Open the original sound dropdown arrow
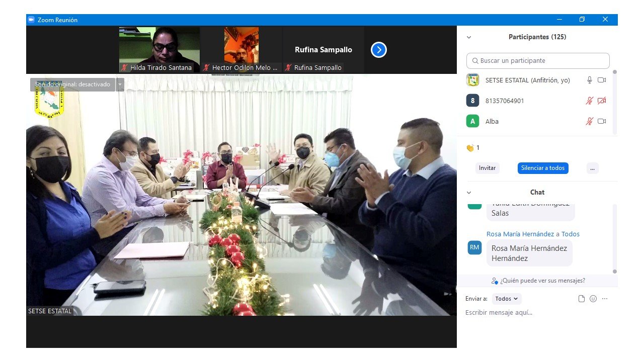The width and height of the screenshot is (644, 362). coord(120,84)
